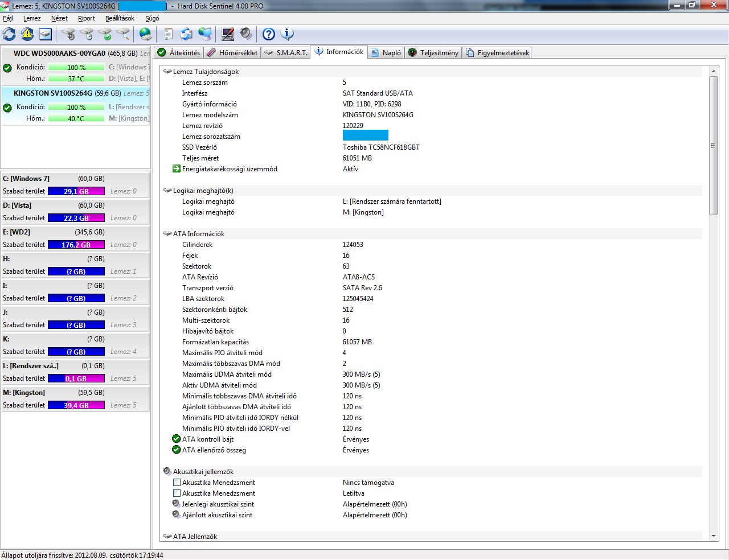The height and width of the screenshot is (560, 729).
Task: Select the C: [Windows 7] partition
Action: pos(76,185)
